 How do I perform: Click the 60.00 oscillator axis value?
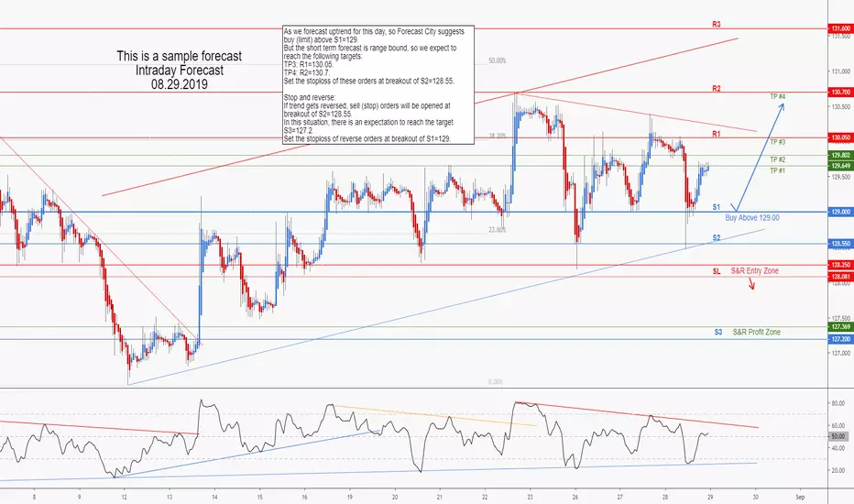click(x=838, y=425)
